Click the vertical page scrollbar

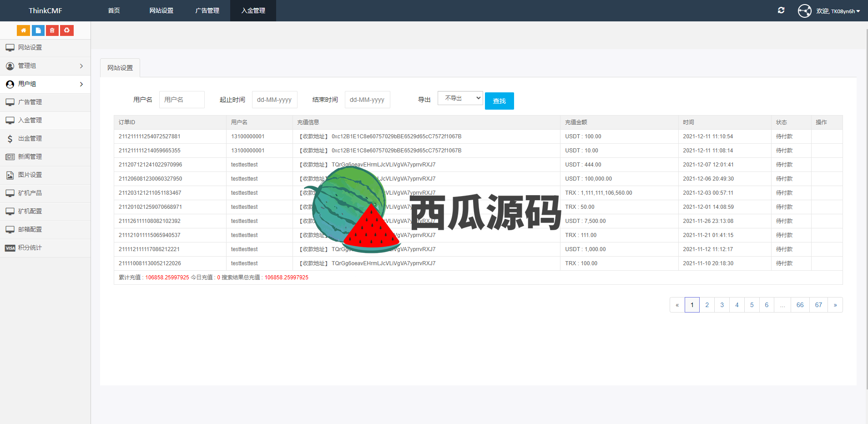pos(866,209)
